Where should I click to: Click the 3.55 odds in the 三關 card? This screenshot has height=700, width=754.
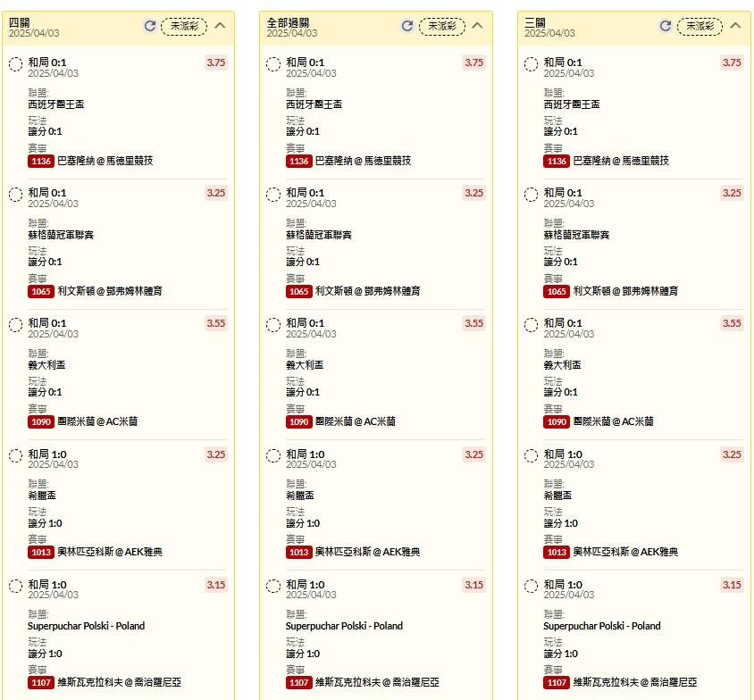(732, 323)
